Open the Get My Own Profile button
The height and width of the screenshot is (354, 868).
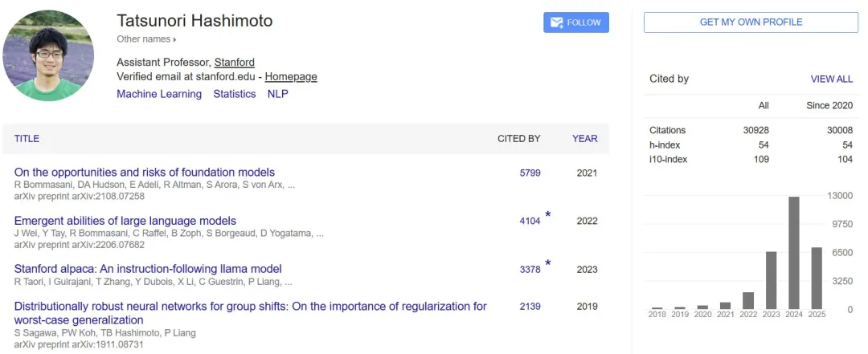pos(751,22)
